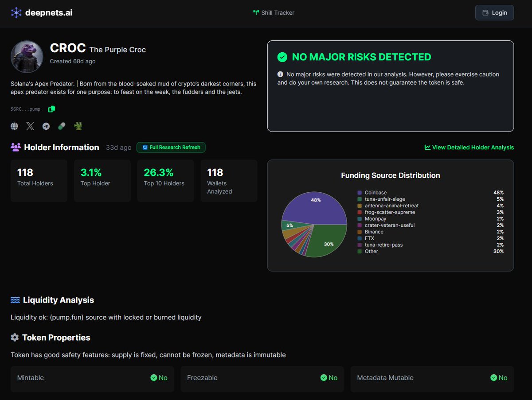The width and height of the screenshot is (532, 400).
Task: Open the Telegram link icon
Action: click(x=46, y=126)
